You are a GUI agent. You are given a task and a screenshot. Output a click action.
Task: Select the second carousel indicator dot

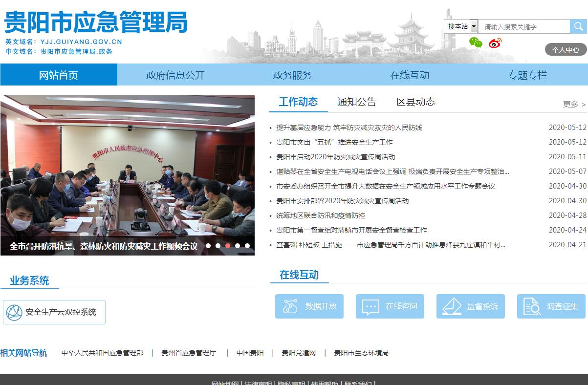click(218, 246)
